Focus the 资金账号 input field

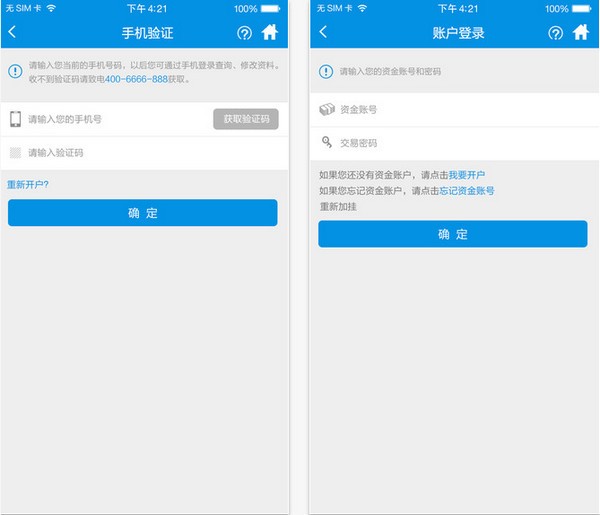tap(455, 110)
